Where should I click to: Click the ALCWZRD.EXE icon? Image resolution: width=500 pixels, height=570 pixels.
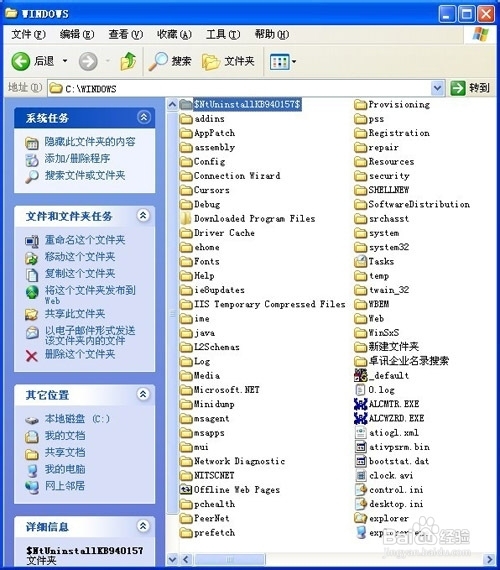360,418
